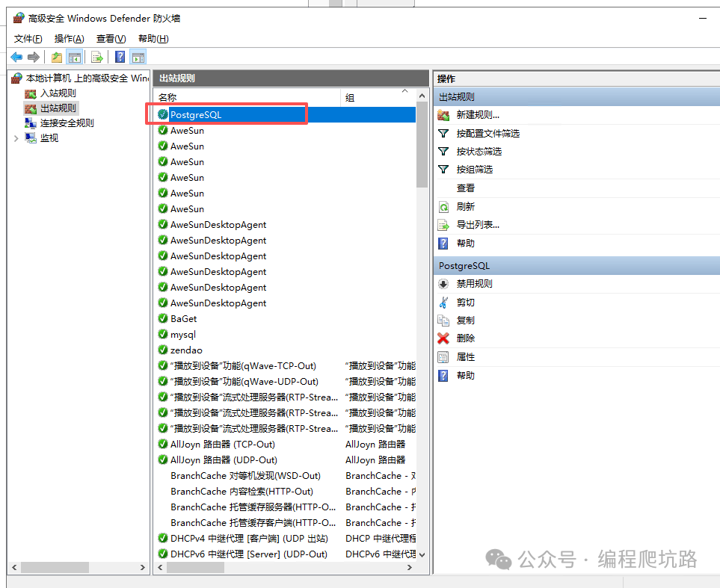
Task: Click the blue Help question mark in toolbar
Action: point(120,57)
